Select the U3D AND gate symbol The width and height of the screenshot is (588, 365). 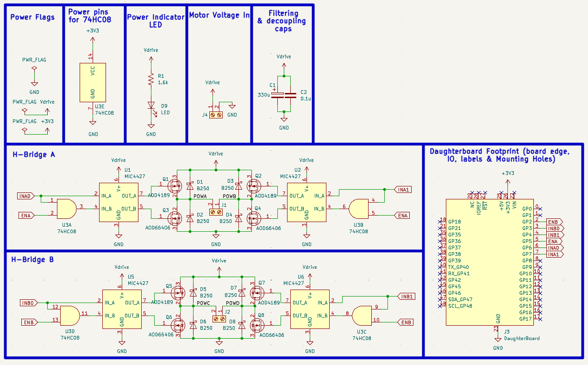pyautogui.click(x=69, y=316)
